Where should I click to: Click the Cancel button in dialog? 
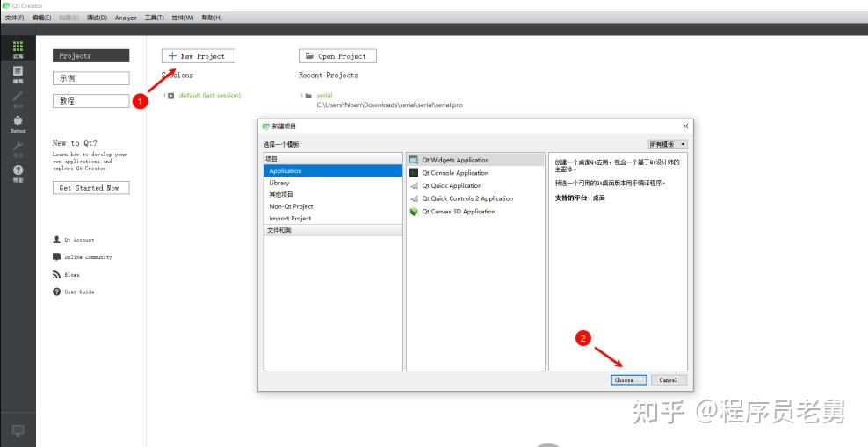tap(669, 380)
